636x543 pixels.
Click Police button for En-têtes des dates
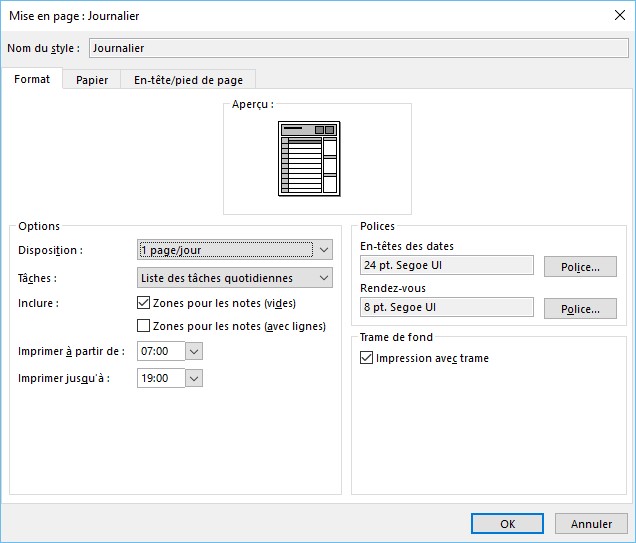click(580, 267)
